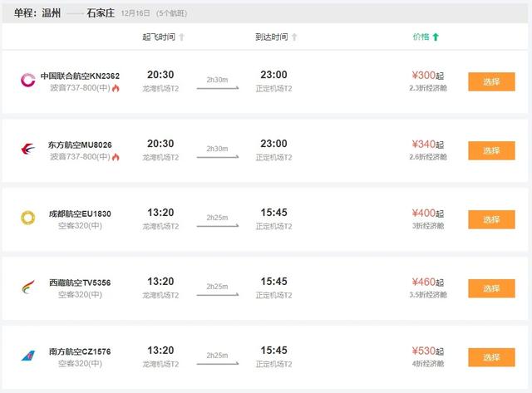Click the China Southern Airlines logo icon

click(27, 356)
